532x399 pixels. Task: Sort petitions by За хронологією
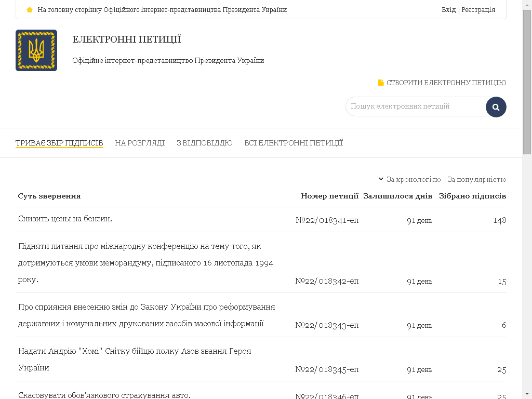click(413, 179)
